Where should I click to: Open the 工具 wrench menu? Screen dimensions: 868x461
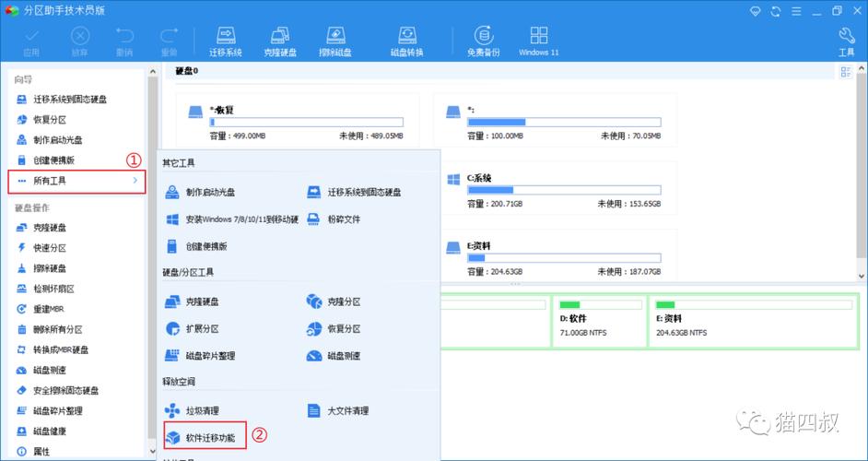point(847,41)
